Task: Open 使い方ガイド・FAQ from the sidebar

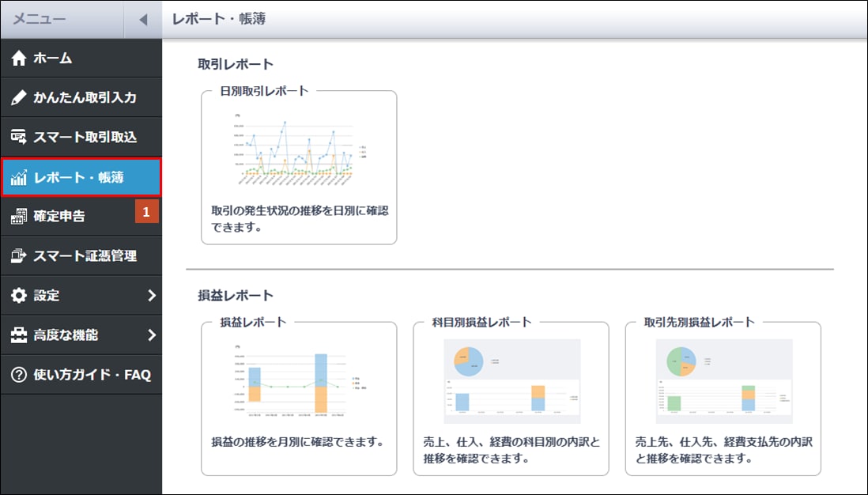Action: [x=92, y=375]
